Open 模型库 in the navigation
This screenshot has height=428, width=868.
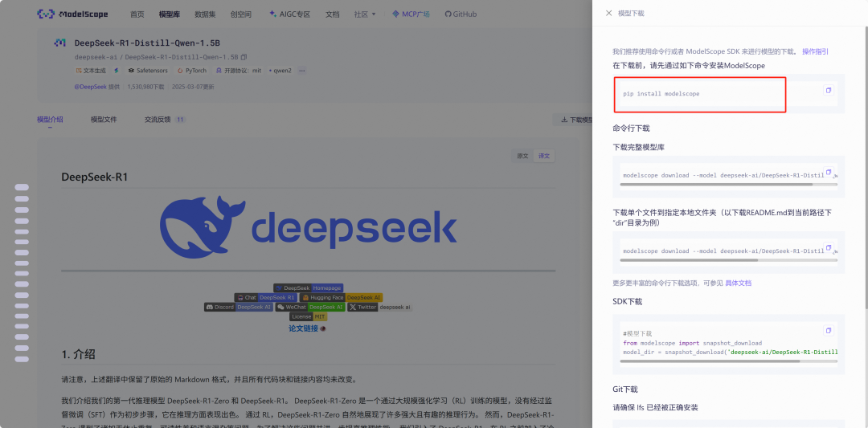[x=169, y=14]
